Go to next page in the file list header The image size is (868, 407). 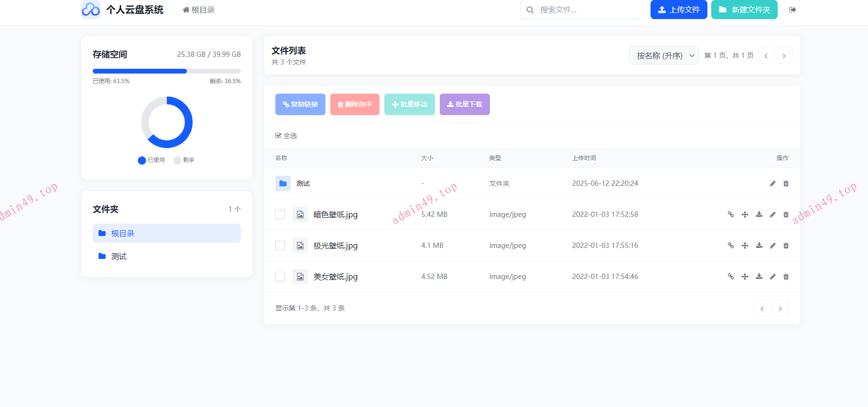784,56
